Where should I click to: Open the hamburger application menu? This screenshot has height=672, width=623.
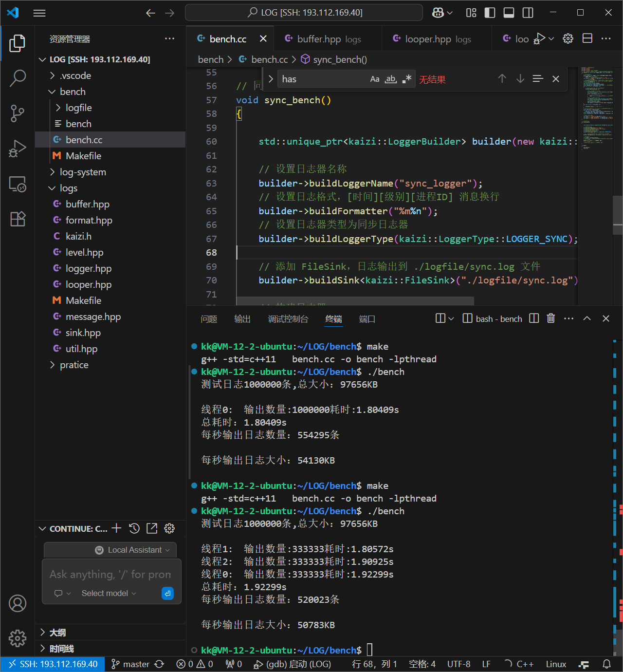pos(39,13)
